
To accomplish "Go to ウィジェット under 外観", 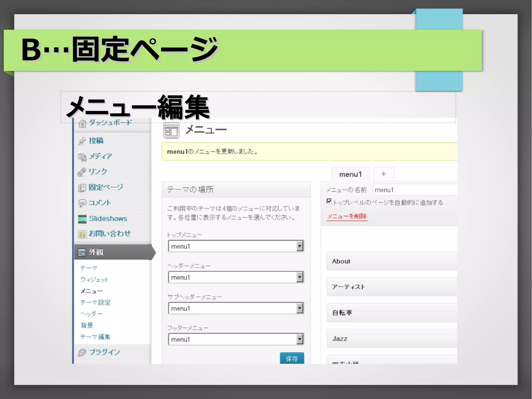I will tap(94, 279).
